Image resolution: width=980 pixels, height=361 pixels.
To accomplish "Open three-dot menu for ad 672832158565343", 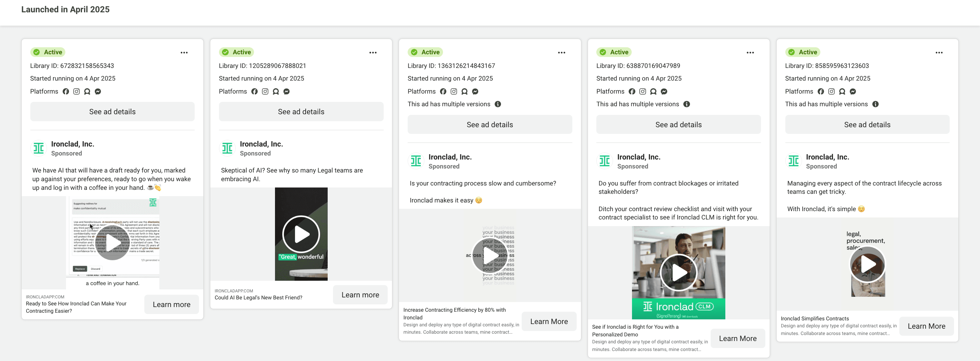I will (x=184, y=52).
